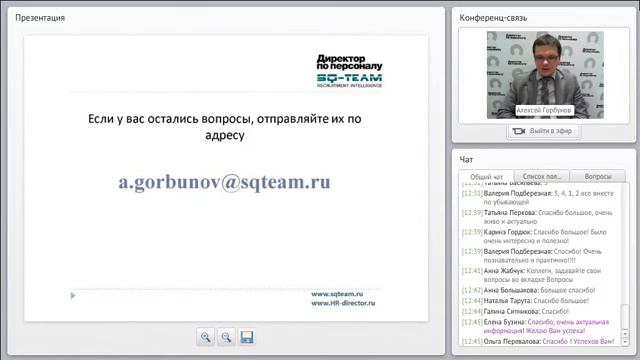Viewport: 640px width, 360px height.
Task: Select Анна Жабчук's chat message
Action: [x=531, y=275]
